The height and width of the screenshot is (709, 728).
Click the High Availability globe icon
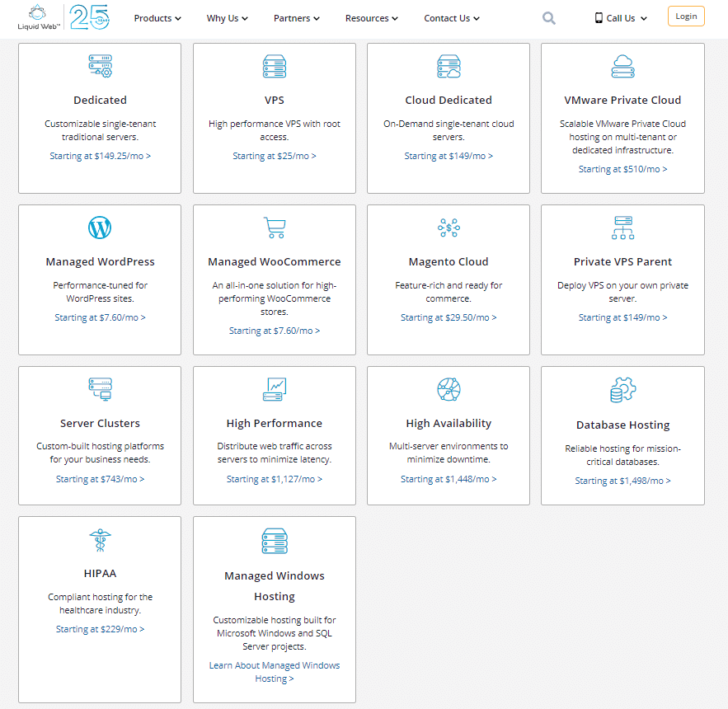[449, 389]
